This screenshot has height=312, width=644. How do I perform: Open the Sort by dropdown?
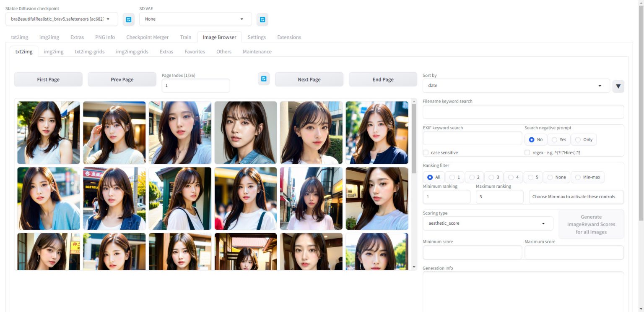[x=516, y=86]
